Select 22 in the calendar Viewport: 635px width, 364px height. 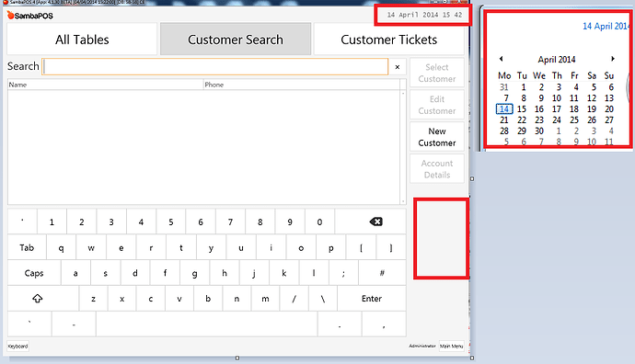click(x=522, y=120)
